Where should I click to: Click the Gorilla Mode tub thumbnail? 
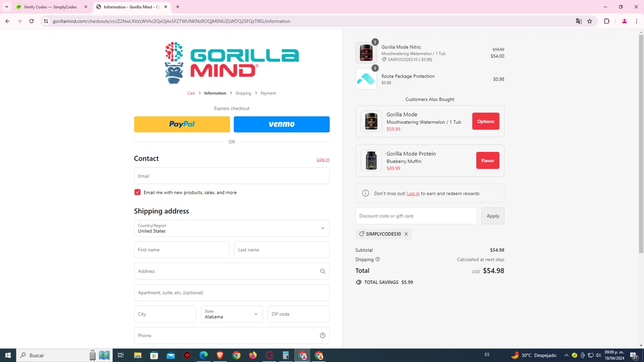[371, 121]
